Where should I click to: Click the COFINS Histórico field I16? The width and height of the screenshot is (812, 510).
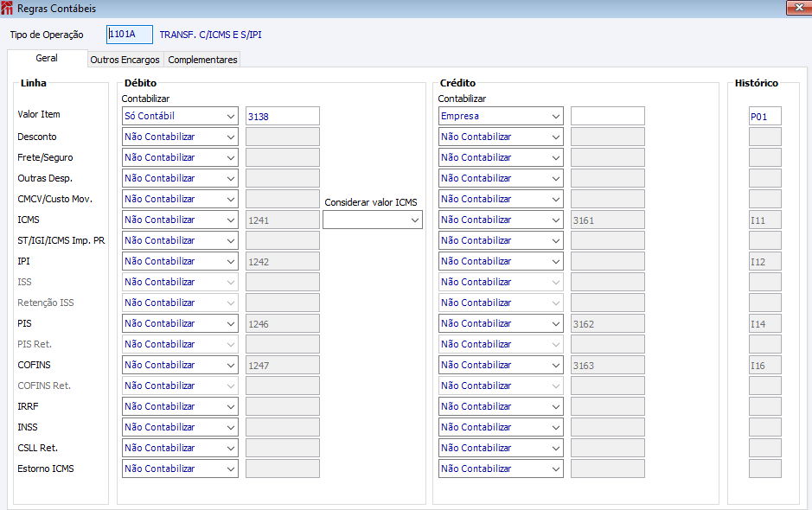(x=765, y=365)
